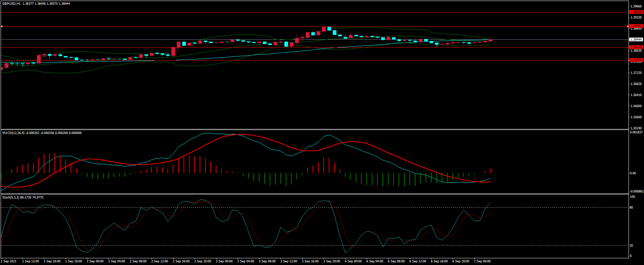
Task: Click the 1 Sep 2021 date label
Action: point(9,261)
